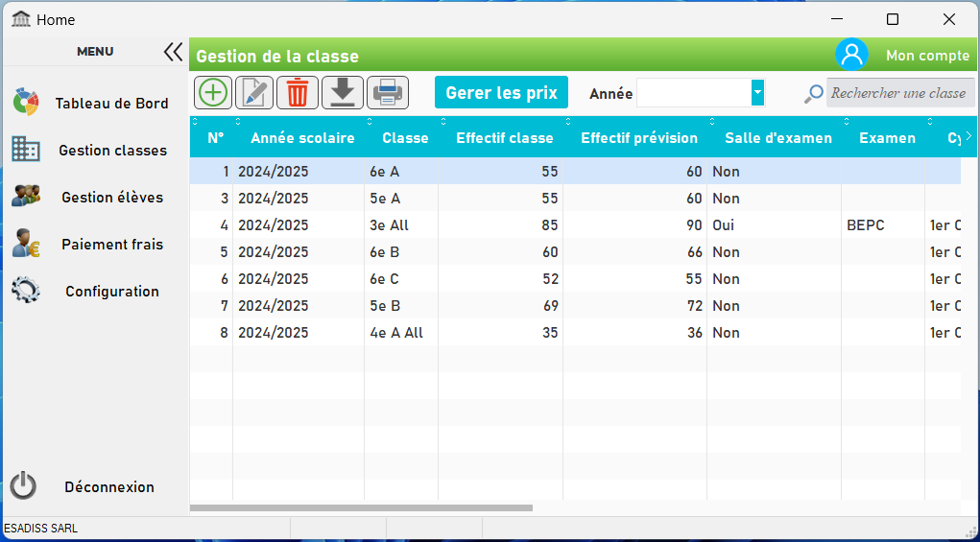Sort by Effectif classe column header
This screenshot has height=542, width=980.
click(504, 138)
